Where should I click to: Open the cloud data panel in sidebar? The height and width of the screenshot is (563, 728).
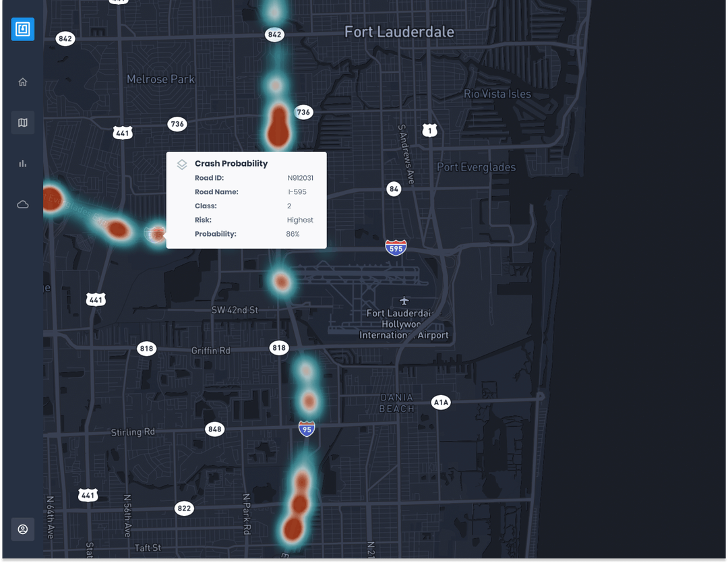(22, 204)
